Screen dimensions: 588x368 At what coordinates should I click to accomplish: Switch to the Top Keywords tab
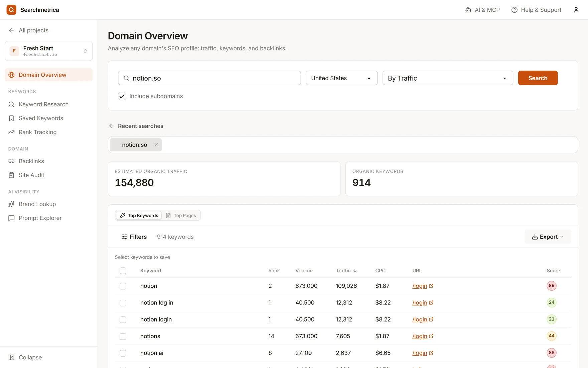tap(139, 215)
